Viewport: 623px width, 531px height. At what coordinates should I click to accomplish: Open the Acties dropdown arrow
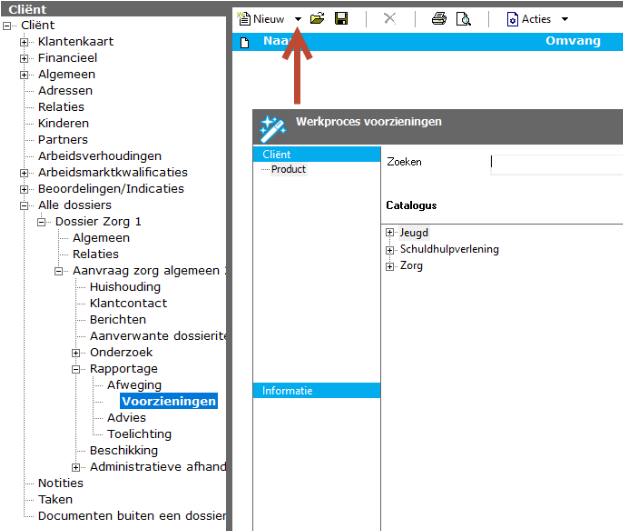click(564, 19)
